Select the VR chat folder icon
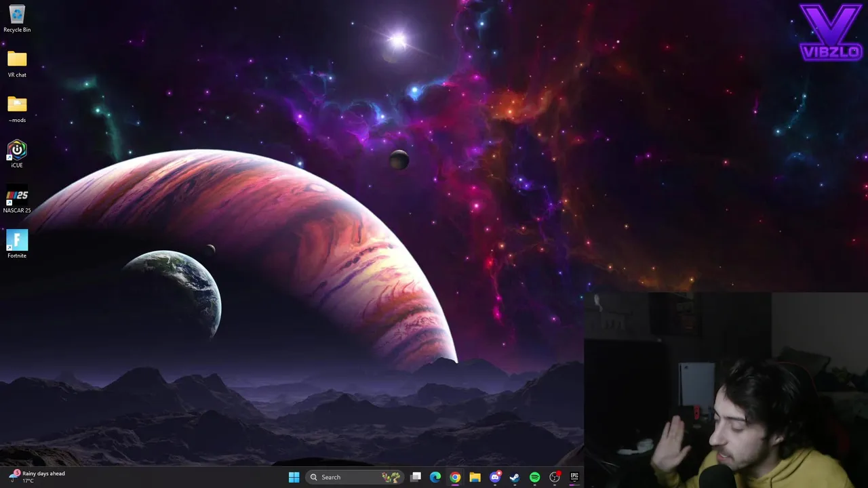The width and height of the screenshot is (868, 488). click(x=17, y=64)
